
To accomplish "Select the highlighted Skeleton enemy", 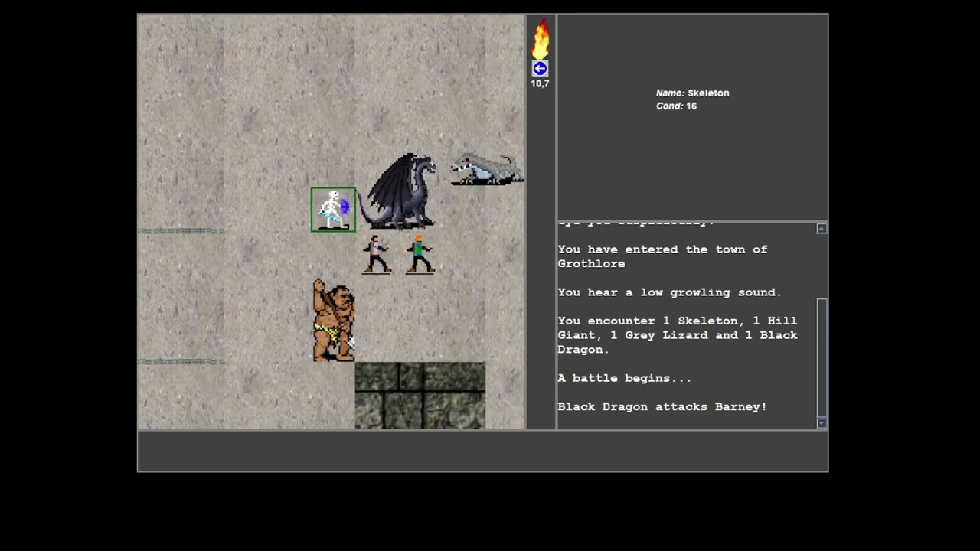I will (x=333, y=210).
